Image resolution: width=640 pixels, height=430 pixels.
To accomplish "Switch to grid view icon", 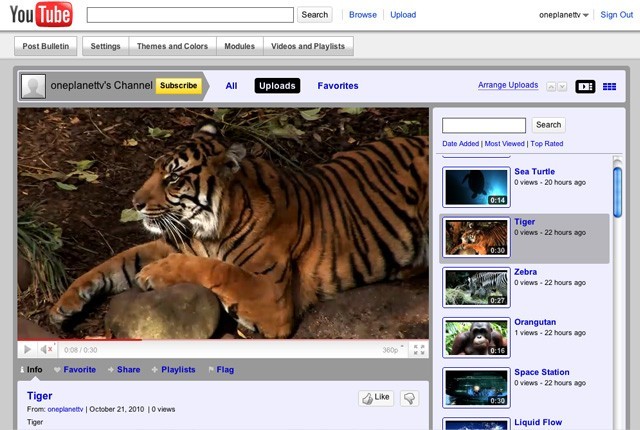I will (x=609, y=86).
